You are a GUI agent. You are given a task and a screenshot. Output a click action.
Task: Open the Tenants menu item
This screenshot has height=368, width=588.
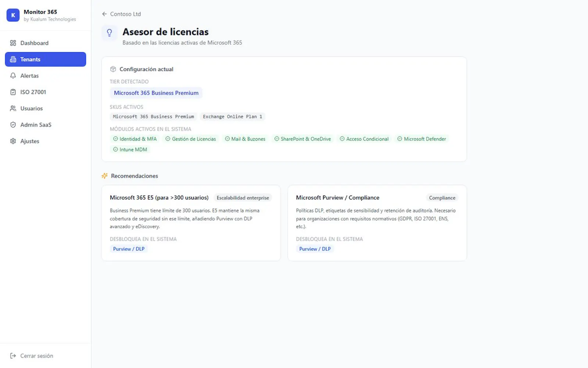[x=46, y=59]
